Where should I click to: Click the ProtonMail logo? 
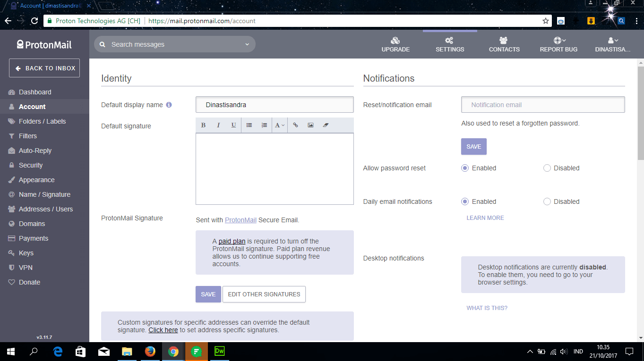point(44,44)
